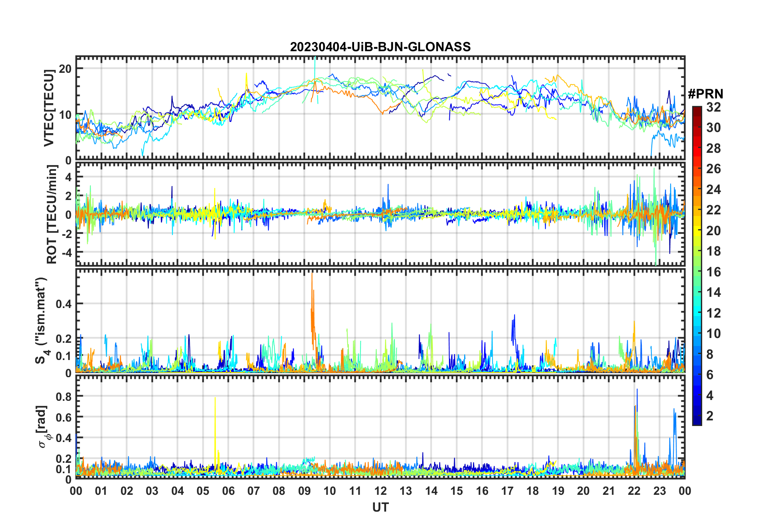Click the #PRN colorbar title

(x=706, y=94)
